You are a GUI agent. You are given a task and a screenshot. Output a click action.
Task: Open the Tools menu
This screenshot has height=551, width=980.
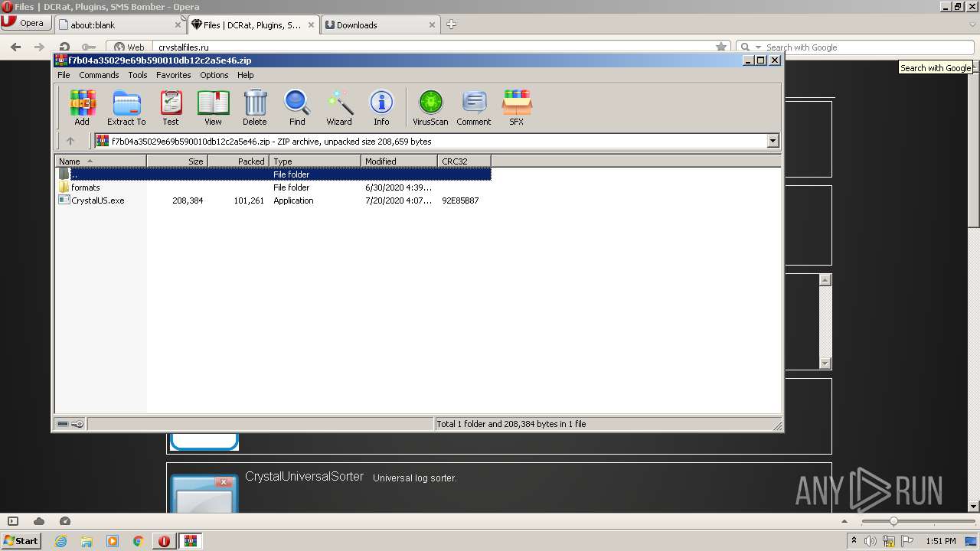tap(138, 75)
